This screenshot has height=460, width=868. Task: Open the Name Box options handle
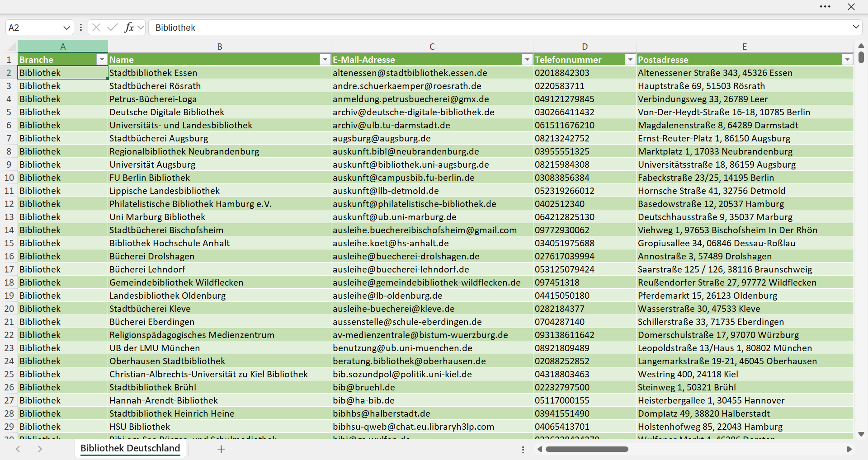81,28
